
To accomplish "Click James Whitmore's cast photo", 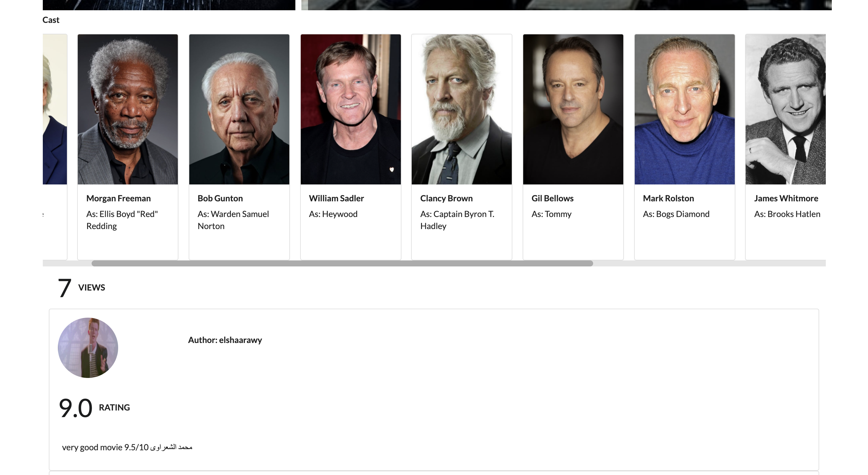I will tap(786, 109).
